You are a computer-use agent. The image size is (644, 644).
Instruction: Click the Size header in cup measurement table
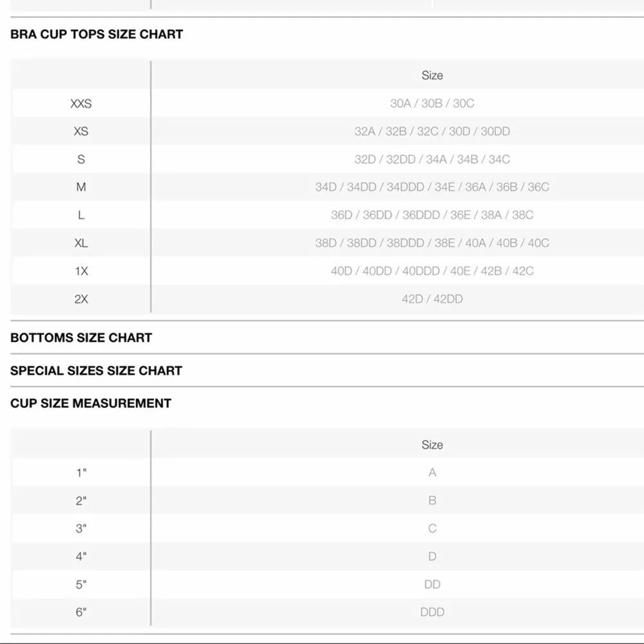click(432, 445)
